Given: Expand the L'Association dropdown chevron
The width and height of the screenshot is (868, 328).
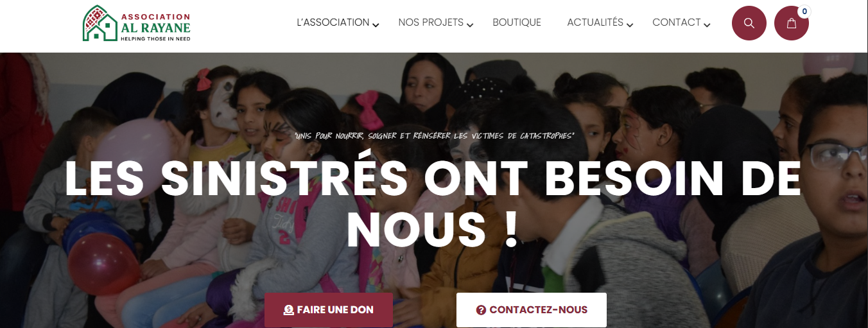Looking at the screenshot, I should click(x=376, y=25).
